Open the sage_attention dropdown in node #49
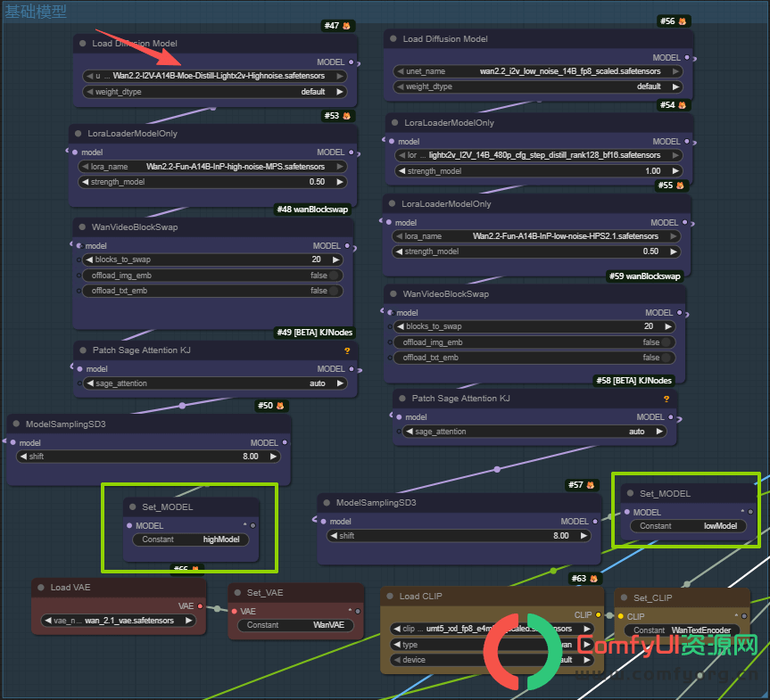The width and height of the screenshot is (770, 700). pyautogui.click(x=215, y=383)
